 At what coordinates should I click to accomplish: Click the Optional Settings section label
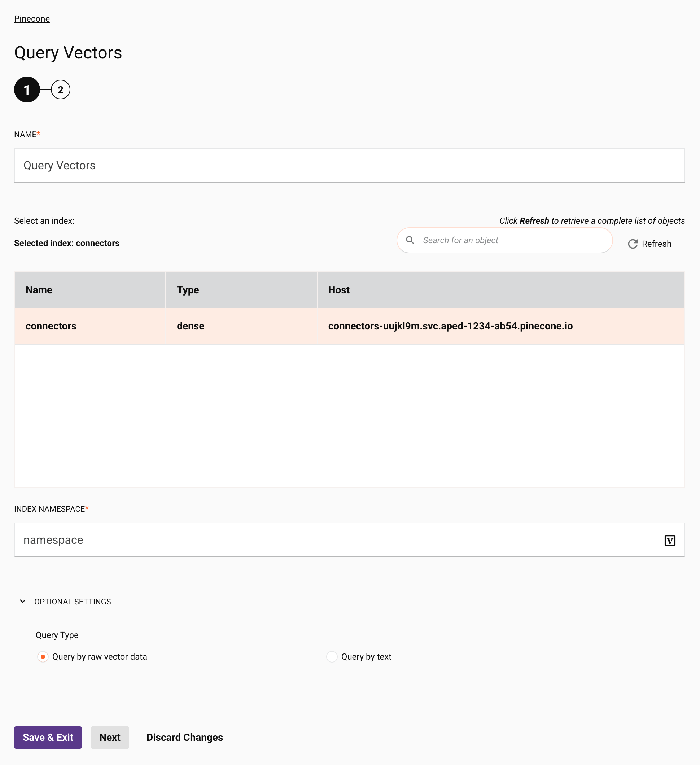point(73,602)
